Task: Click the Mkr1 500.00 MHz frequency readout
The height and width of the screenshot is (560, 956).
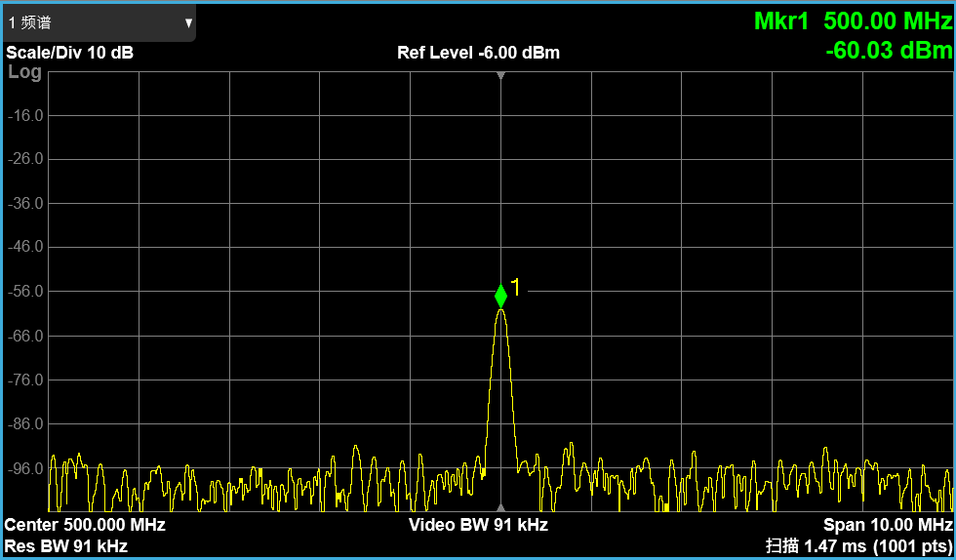Action: pos(853,21)
